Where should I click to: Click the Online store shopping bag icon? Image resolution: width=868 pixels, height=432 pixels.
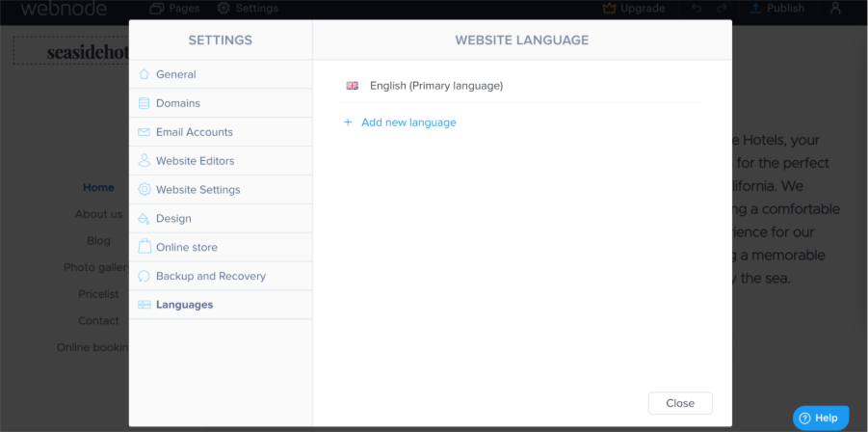click(x=144, y=247)
